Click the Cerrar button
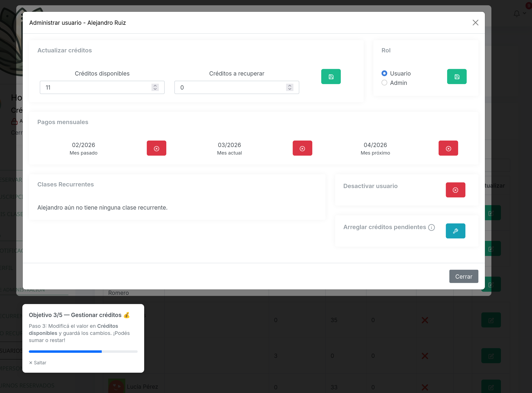This screenshot has width=532, height=393. click(x=464, y=276)
